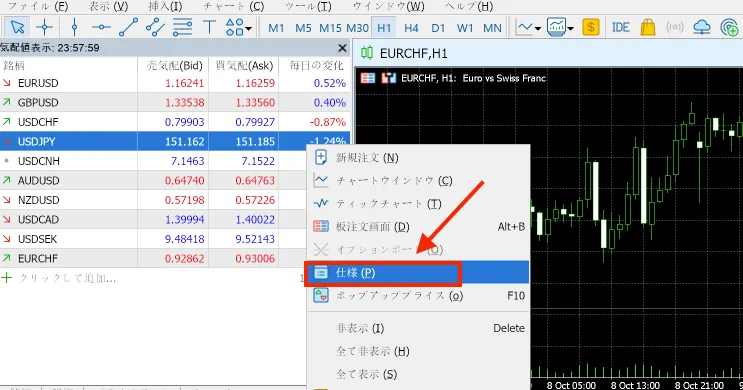This screenshot has width=743, height=390.
Task: Activate the crosshair tool
Action: pos(45,27)
